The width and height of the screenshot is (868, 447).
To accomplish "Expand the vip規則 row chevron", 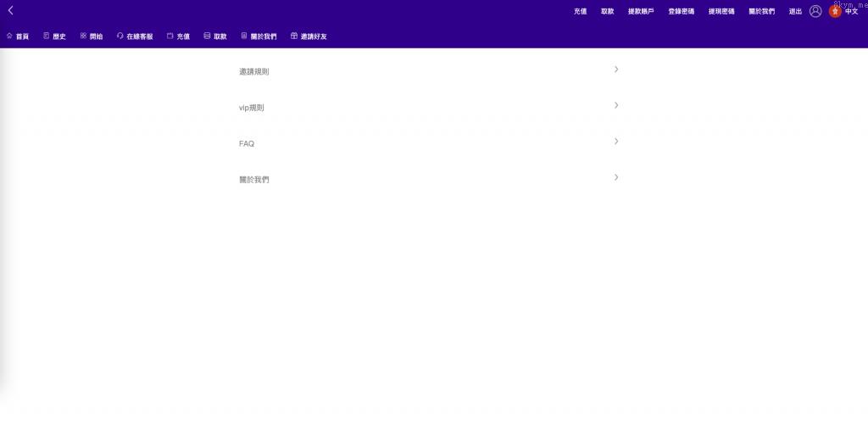I will [616, 105].
